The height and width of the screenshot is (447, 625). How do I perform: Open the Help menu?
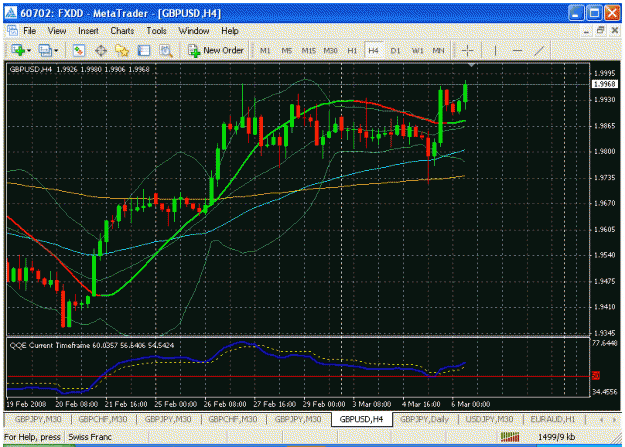point(230,31)
